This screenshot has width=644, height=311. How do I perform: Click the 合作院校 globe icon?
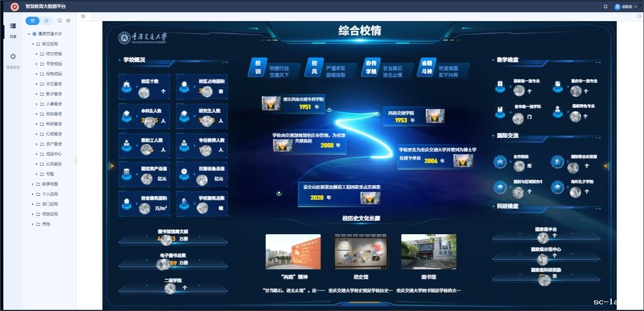coord(500,161)
